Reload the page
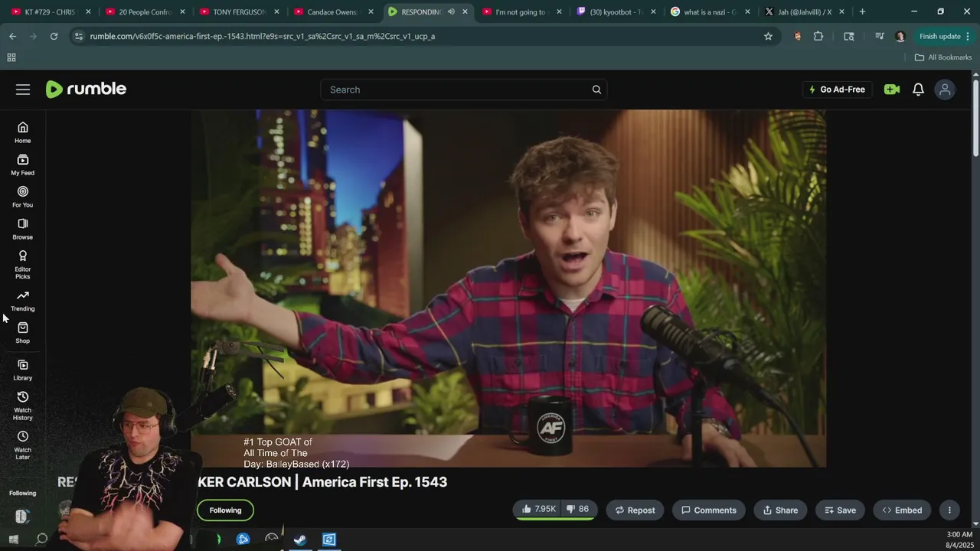Screen dimensions: 980x551 [54, 36]
